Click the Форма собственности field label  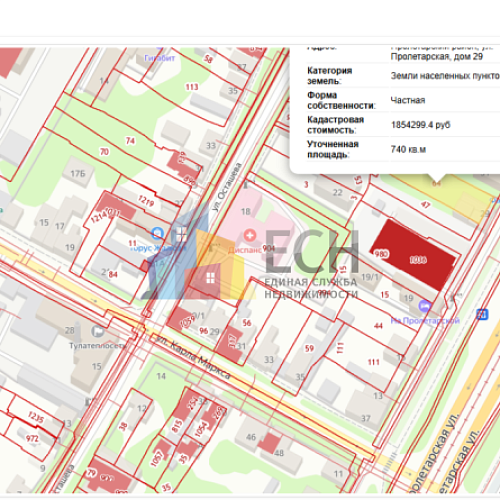pyautogui.click(x=341, y=100)
